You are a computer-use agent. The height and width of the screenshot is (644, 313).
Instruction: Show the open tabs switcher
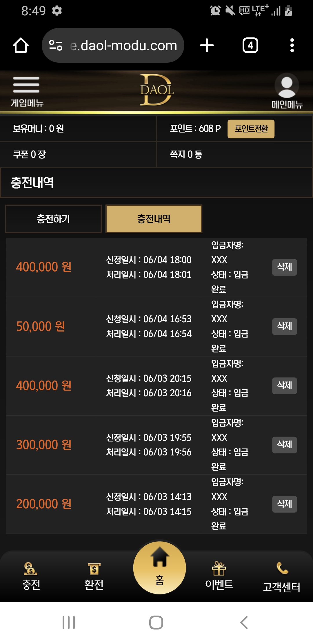(x=250, y=46)
